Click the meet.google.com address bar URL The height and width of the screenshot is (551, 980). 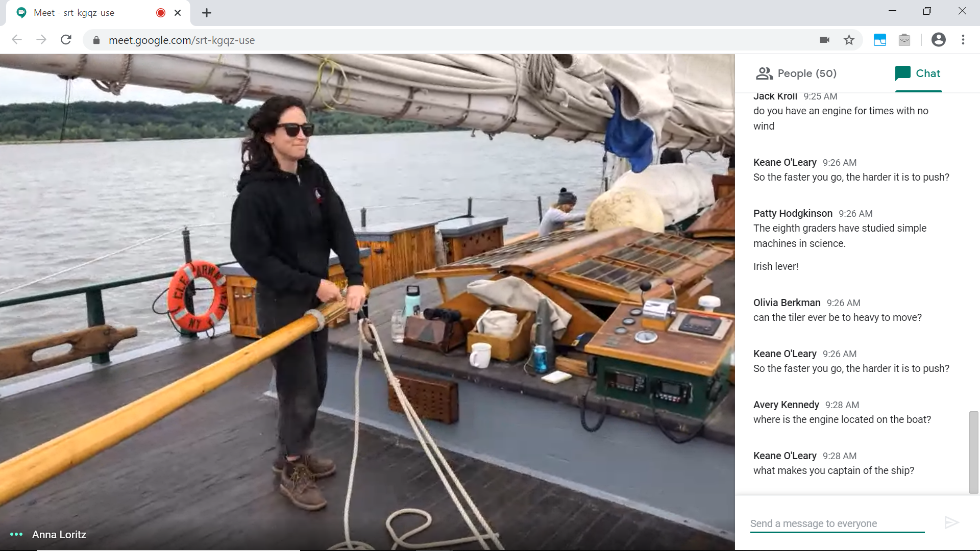click(x=181, y=40)
